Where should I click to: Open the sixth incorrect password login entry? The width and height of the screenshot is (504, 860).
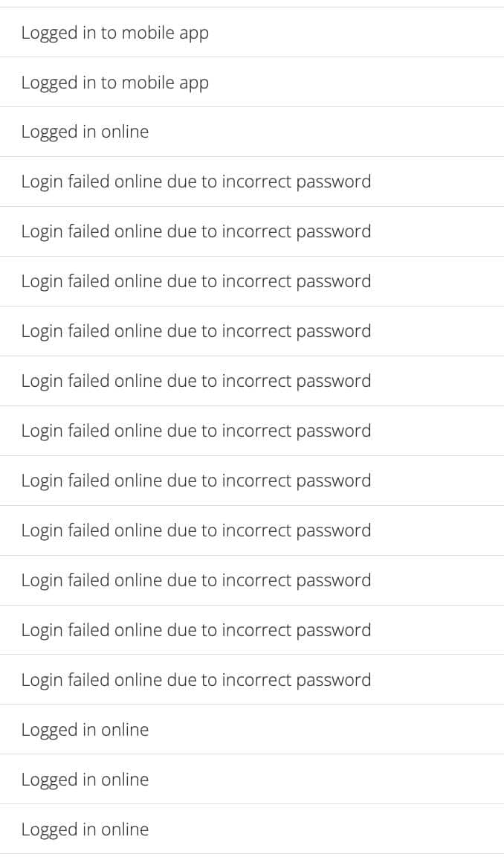(x=196, y=431)
